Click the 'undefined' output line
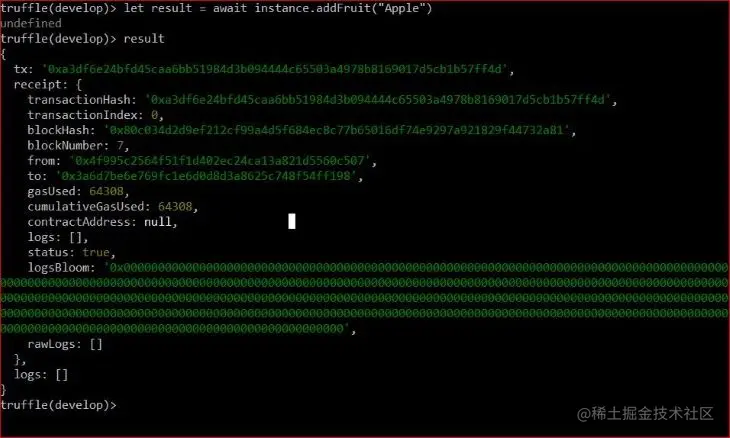Viewport: 730px width, 438px height. click(31, 23)
